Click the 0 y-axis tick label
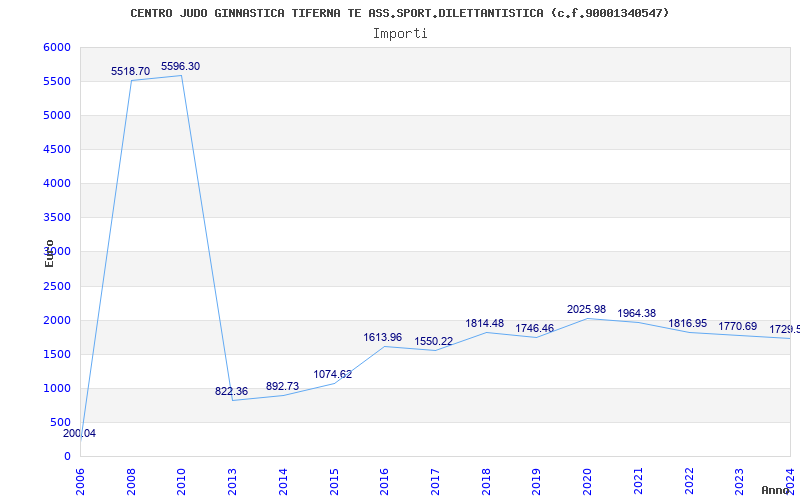800x500 pixels. (68, 457)
